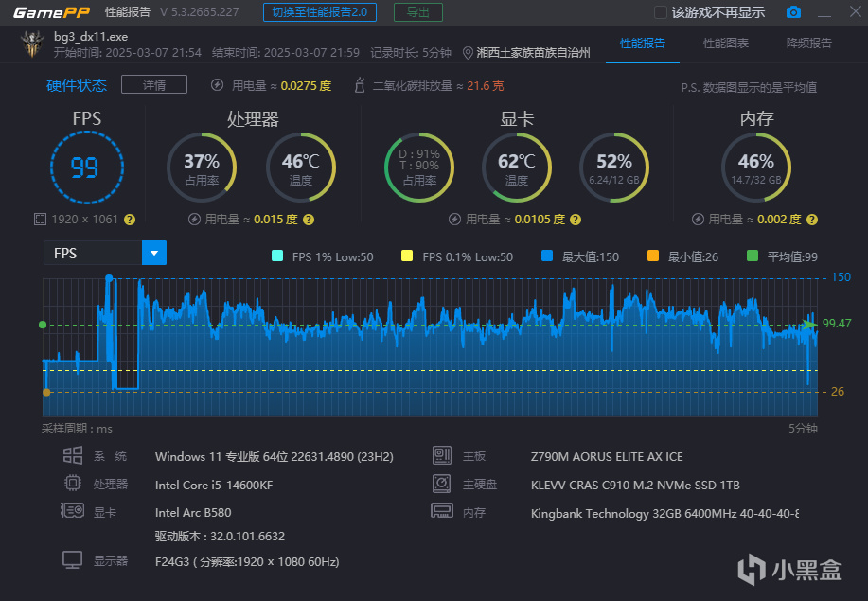Click the 150 max value label on chart
Screen dimensions: 868x601
pyautogui.click(x=841, y=277)
